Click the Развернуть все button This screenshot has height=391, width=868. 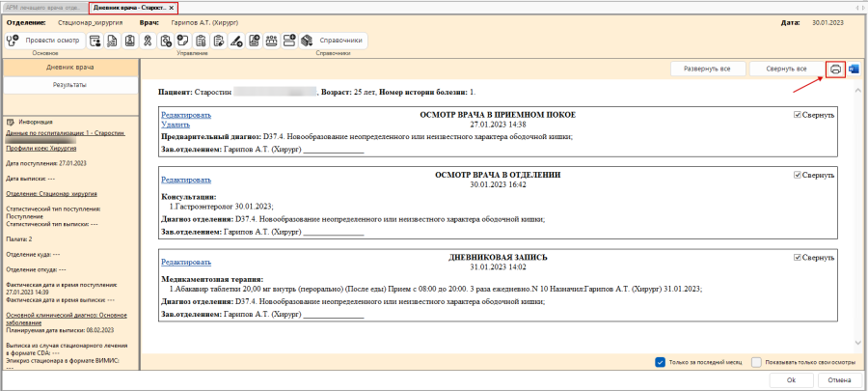point(707,70)
